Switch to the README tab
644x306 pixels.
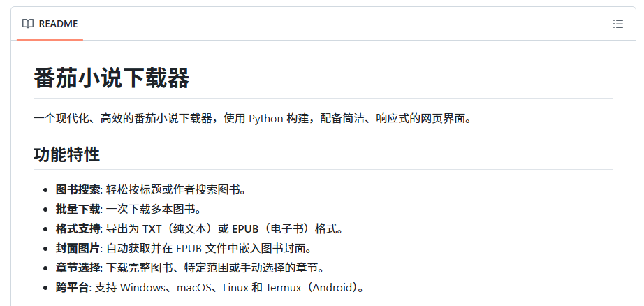coord(58,24)
